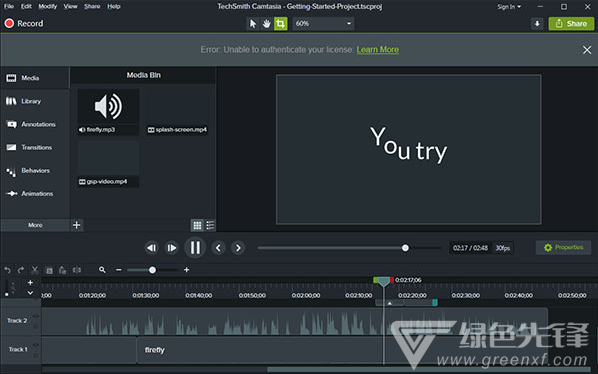The width and height of the screenshot is (598, 374).
Task: Open the View menu
Action: coord(71,6)
